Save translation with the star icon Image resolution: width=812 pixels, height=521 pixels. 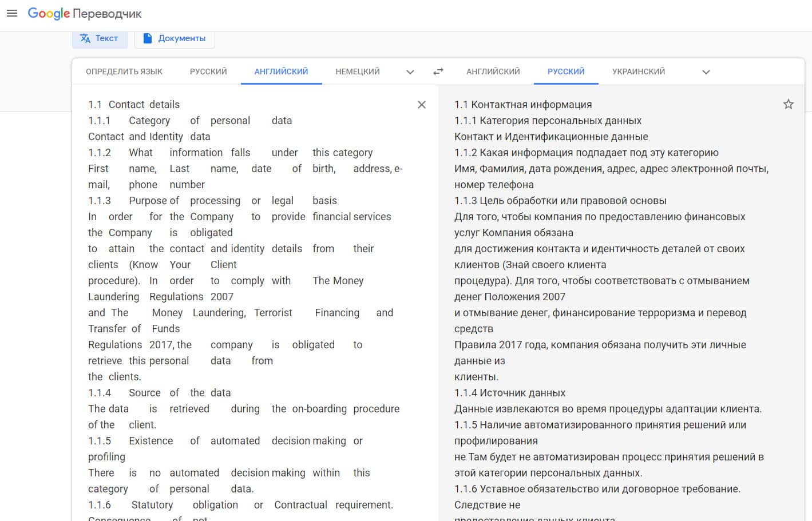point(788,104)
